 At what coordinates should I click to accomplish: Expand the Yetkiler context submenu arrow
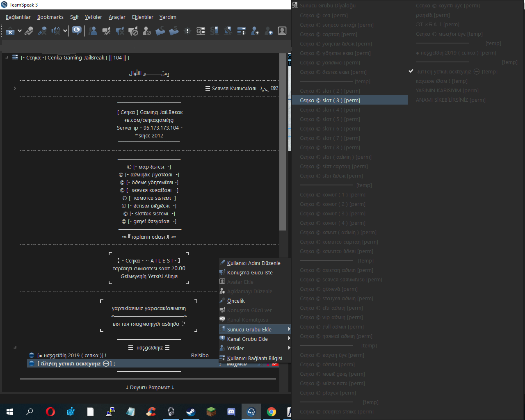pyautogui.click(x=289, y=348)
